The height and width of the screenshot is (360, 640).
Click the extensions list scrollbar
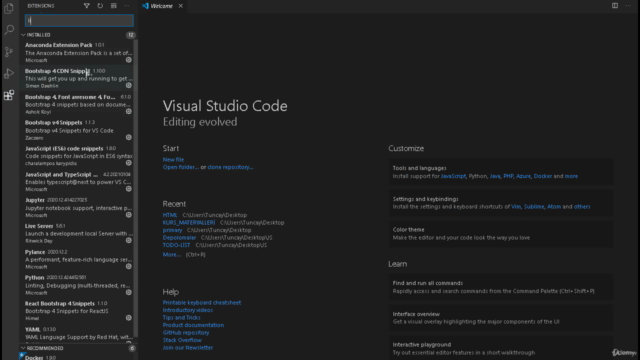[x=136, y=188]
